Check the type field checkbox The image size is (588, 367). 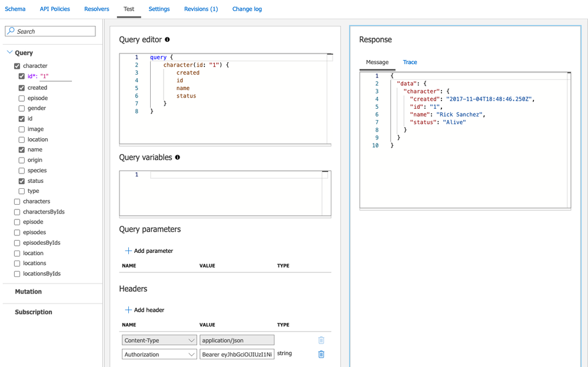(21, 191)
